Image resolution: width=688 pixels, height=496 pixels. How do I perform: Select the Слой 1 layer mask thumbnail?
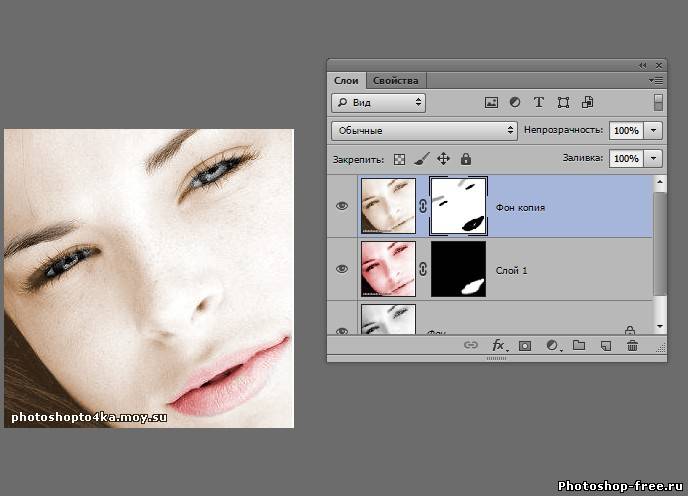(x=458, y=269)
